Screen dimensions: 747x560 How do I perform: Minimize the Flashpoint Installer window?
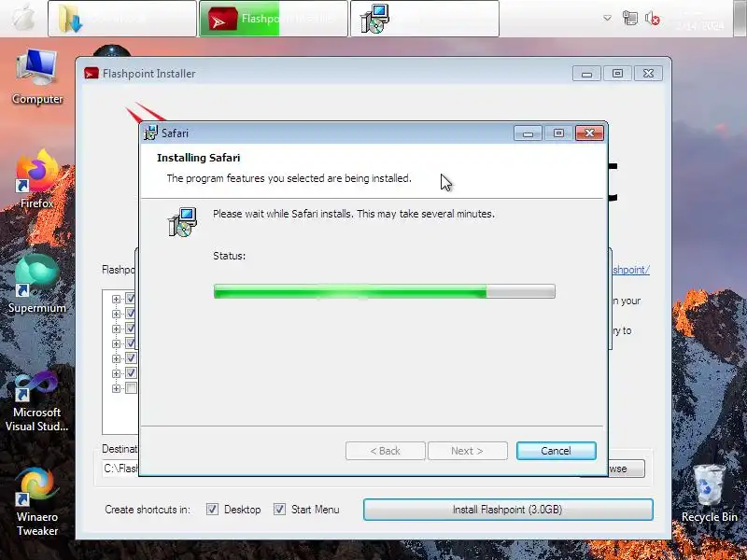tap(586, 74)
